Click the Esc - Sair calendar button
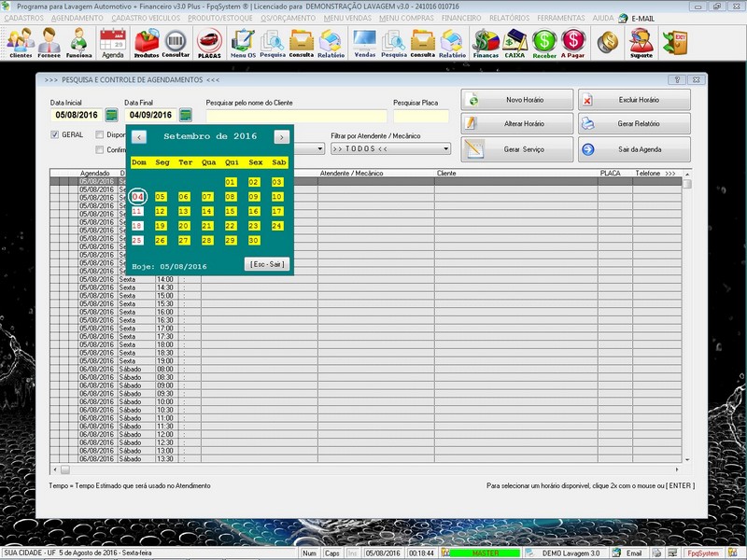 [x=267, y=264]
